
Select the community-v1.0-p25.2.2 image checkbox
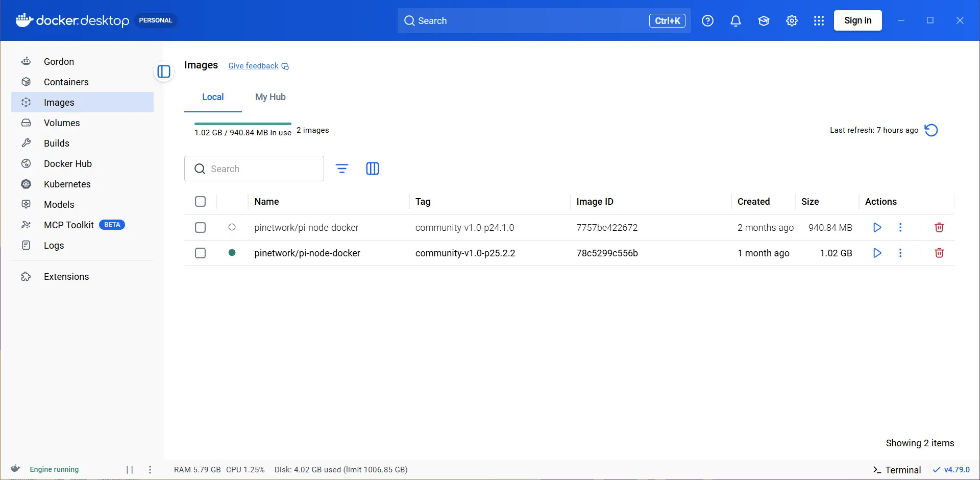point(201,253)
